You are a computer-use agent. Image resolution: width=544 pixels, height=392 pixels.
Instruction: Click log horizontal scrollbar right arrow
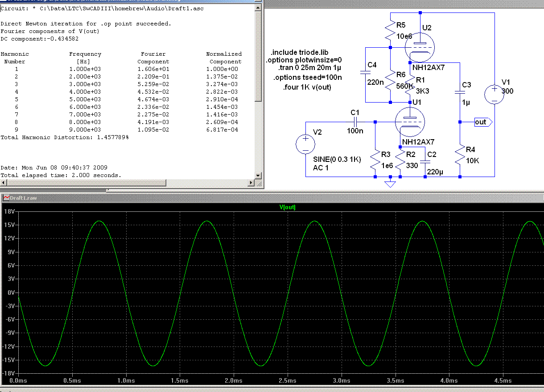pos(251,183)
